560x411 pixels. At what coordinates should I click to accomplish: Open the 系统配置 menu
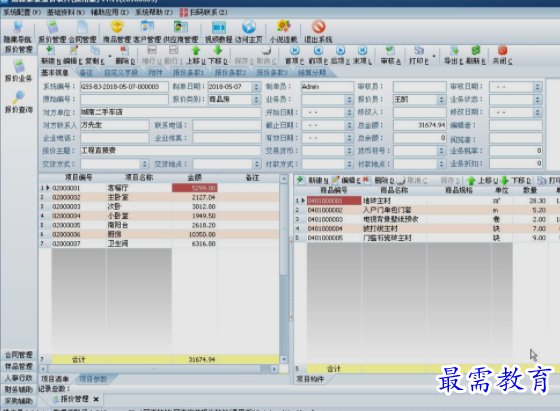click(22, 12)
